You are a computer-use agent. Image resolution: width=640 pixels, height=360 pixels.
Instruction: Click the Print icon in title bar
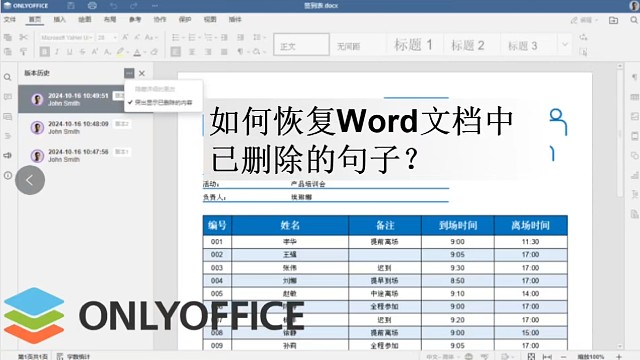(92, 6)
